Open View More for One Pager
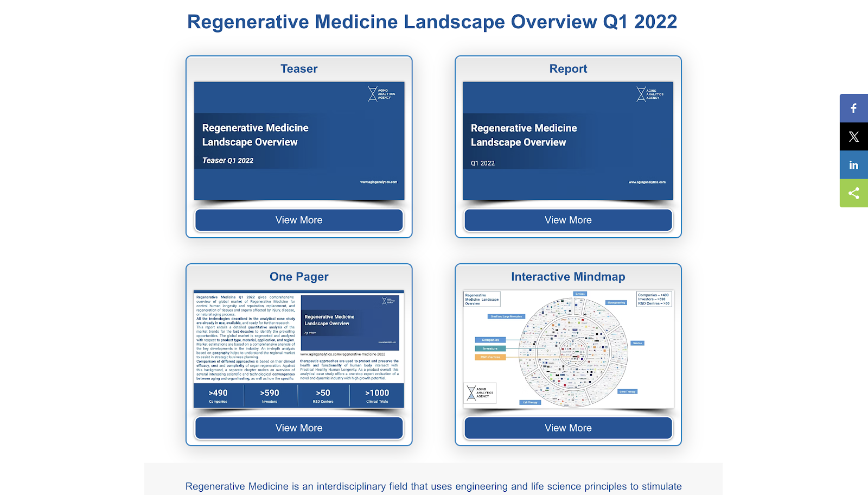 pyautogui.click(x=299, y=428)
